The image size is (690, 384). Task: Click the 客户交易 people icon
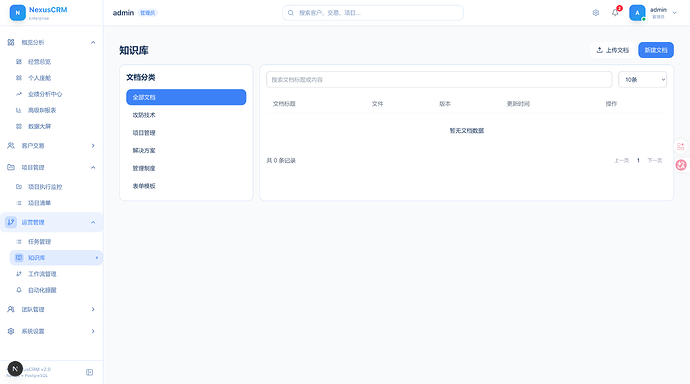[11, 146]
